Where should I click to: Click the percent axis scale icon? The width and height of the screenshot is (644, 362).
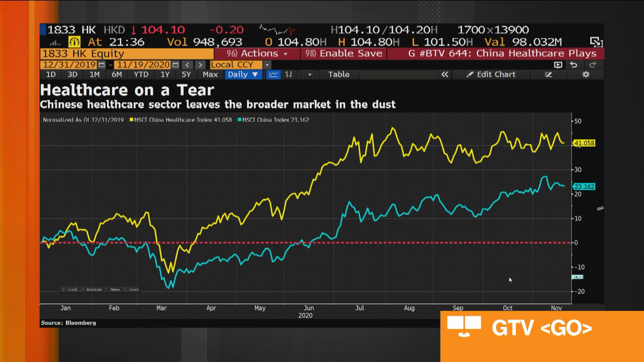[600, 208]
